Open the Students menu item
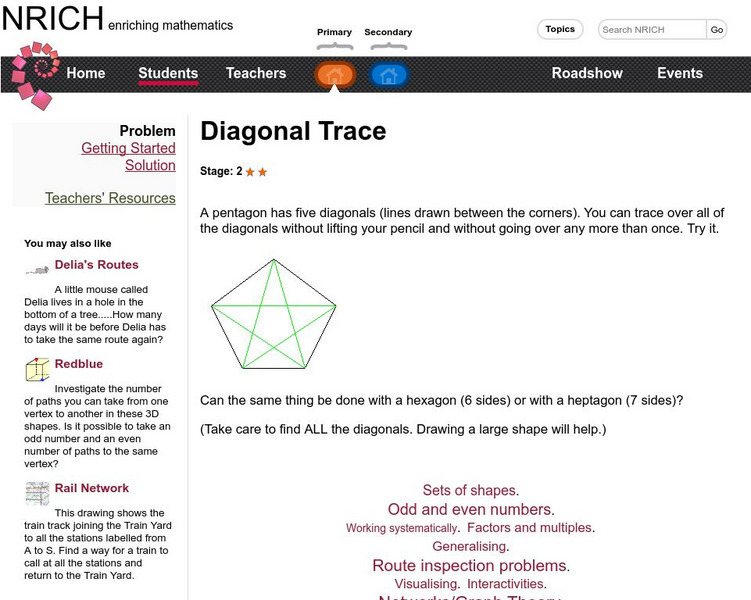Viewport: 751px width, 600px height. (x=168, y=73)
